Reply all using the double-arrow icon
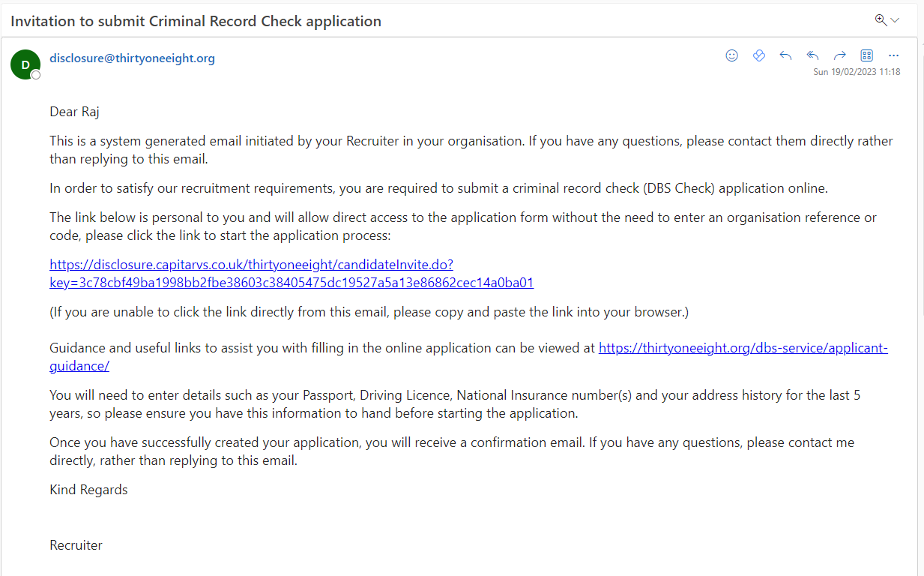Screen dimensions: 924x576 [812, 55]
